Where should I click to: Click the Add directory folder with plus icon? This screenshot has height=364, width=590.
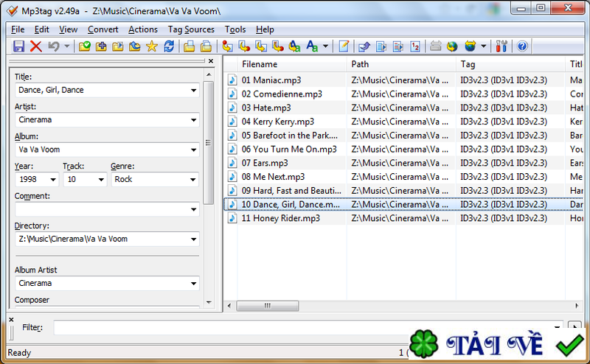pyautogui.click(x=101, y=46)
